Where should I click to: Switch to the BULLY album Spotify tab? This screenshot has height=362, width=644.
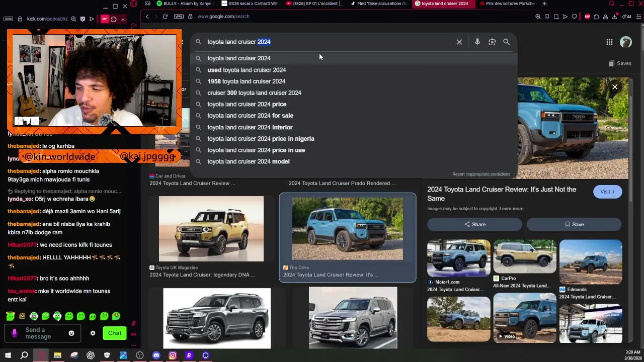point(185,4)
